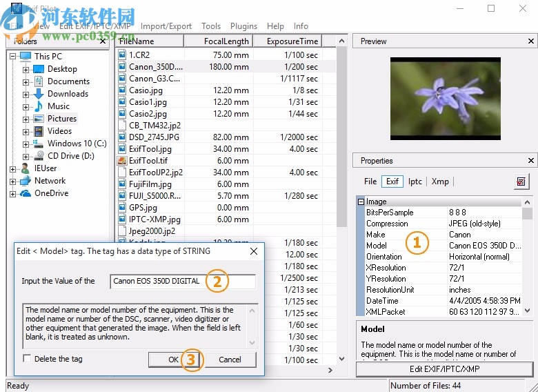538x392 pixels.
Task: Select the IPTC-XMP.jpg file
Action: pyautogui.click(x=155, y=219)
